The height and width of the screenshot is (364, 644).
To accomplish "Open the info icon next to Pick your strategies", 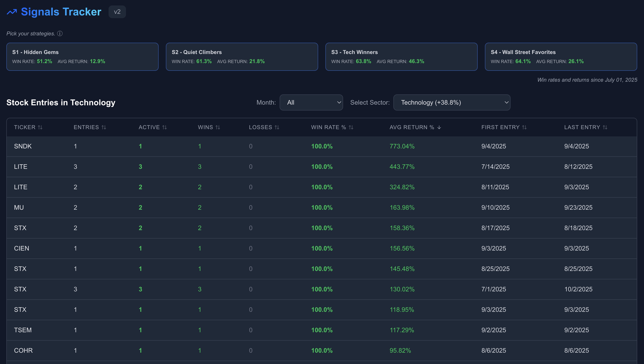I will click(x=60, y=33).
